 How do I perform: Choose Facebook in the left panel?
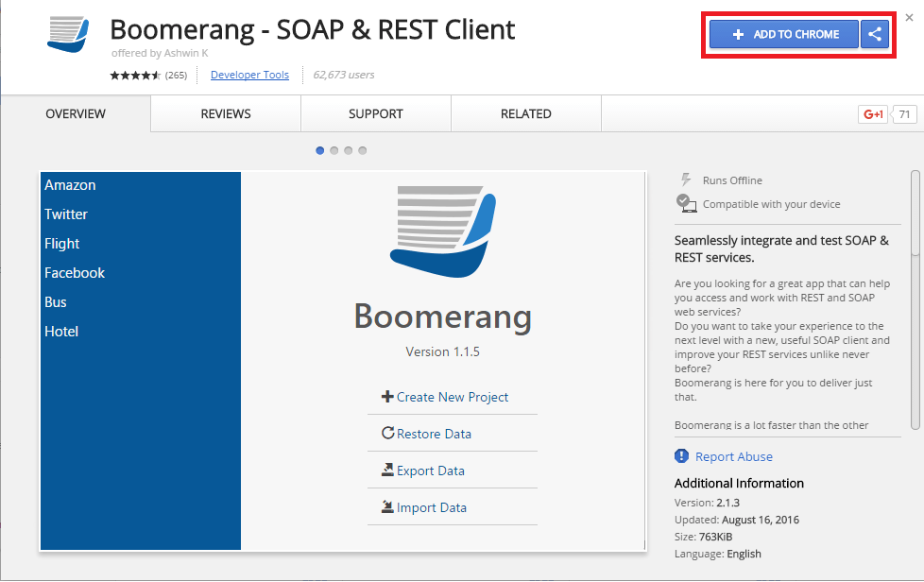pyautogui.click(x=75, y=272)
